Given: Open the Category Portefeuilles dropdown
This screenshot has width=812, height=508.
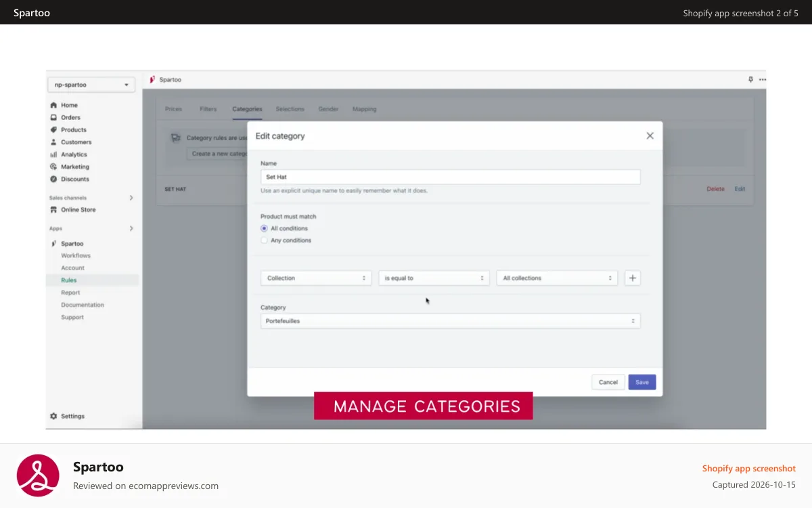Looking at the screenshot, I should click(450, 321).
